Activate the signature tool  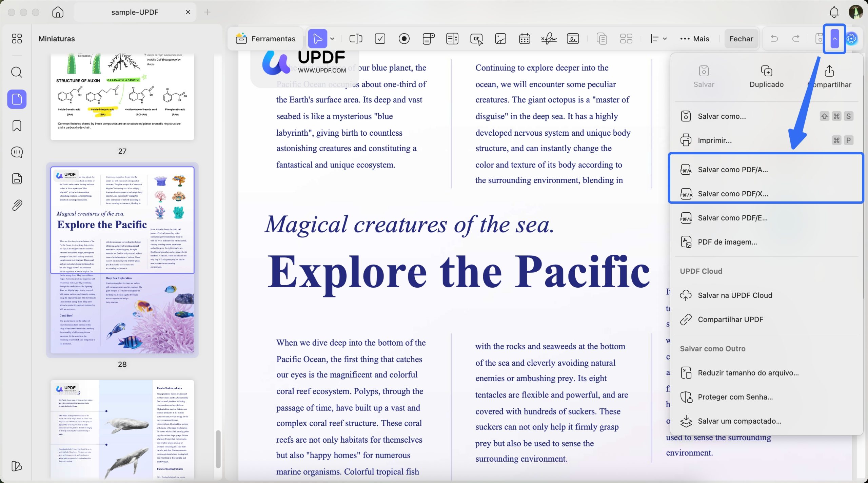point(549,38)
